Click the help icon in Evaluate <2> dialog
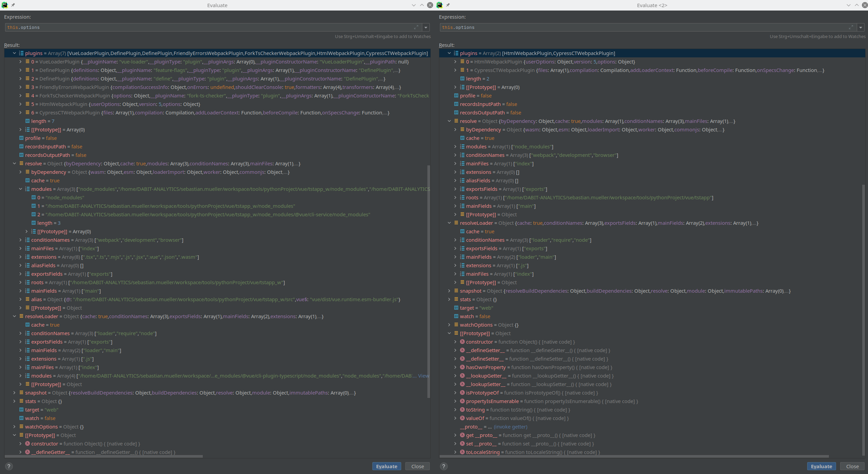Image resolution: width=868 pixels, height=474 pixels. pyautogui.click(x=444, y=466)
